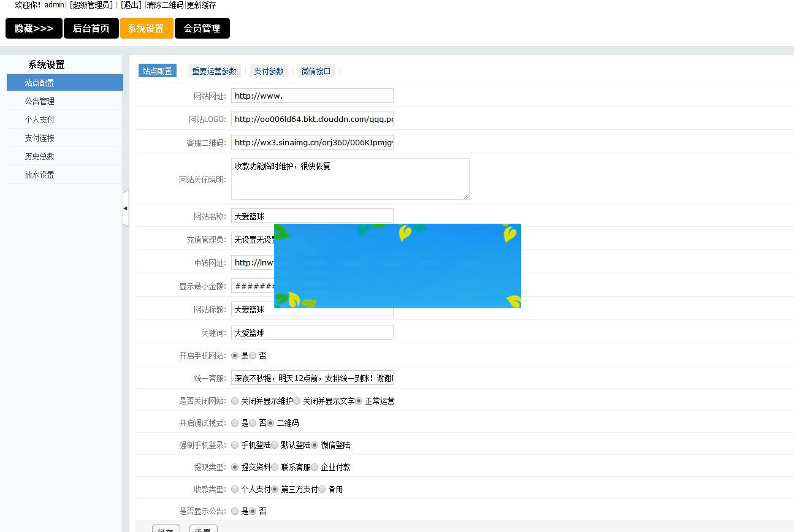Open the 微信接口 tab
Image resolution: width=794 pixels, height=532 pixels.
(x=316, y=70)
